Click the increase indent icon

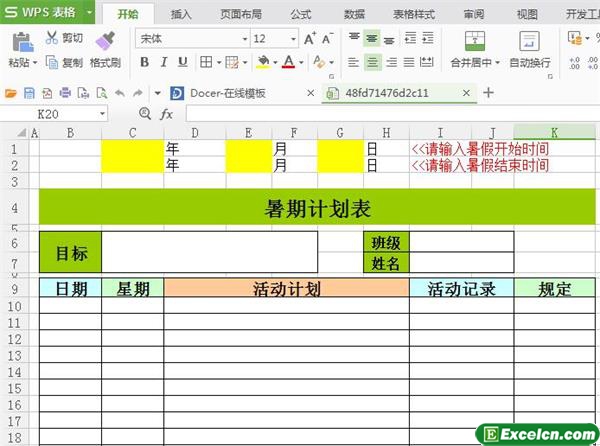point(427,38)
